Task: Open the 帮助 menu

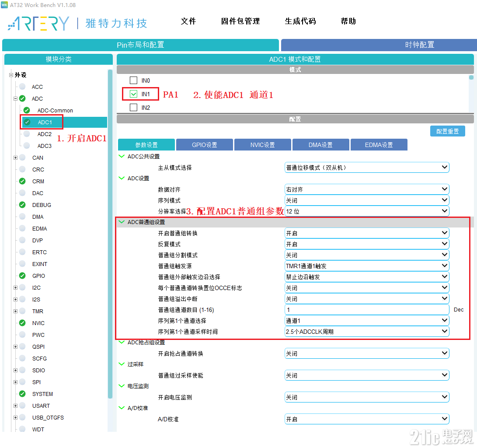Action: click(348, 21)
